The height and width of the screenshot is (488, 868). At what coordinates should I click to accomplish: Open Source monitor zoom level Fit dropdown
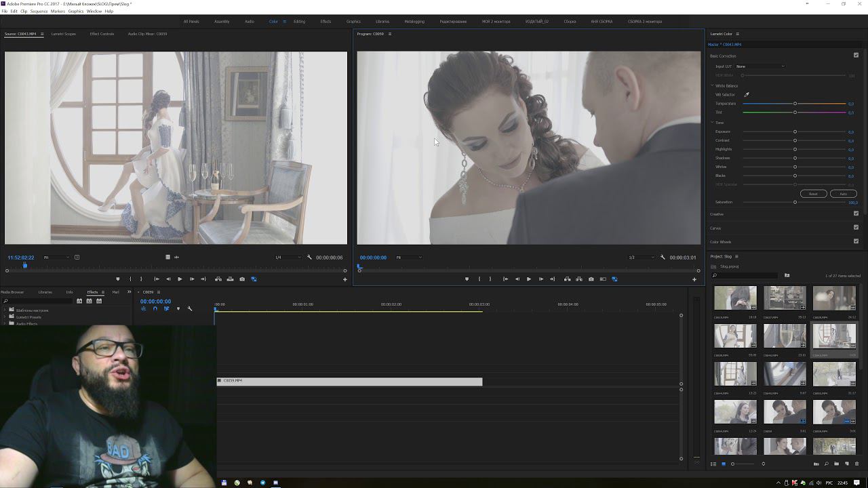click(x=56, y=258)
